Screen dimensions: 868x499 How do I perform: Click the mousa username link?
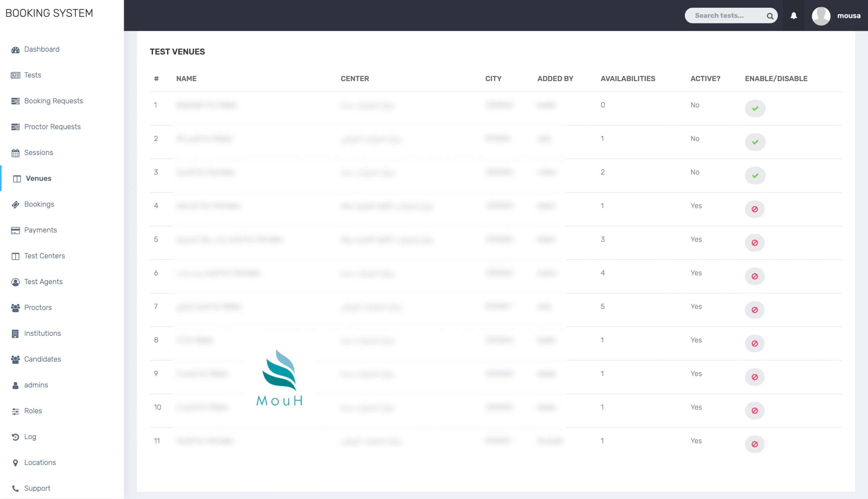(x=848, y=16)
